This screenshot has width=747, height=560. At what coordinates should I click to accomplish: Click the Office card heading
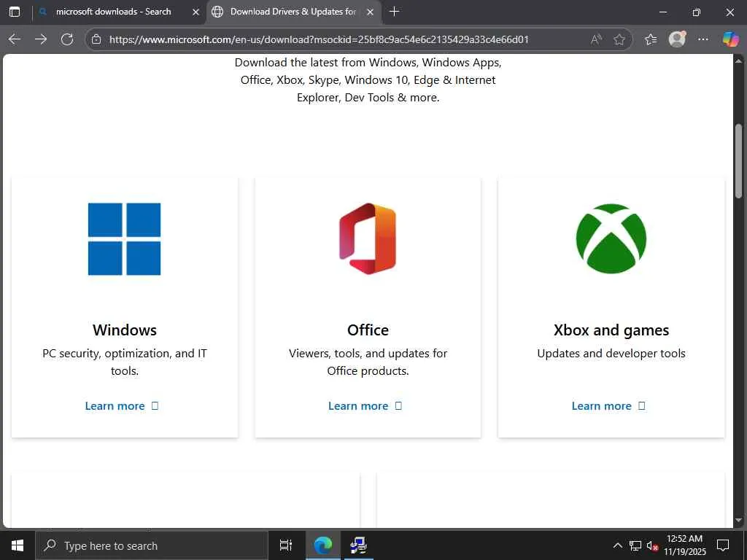click(368, 330)
